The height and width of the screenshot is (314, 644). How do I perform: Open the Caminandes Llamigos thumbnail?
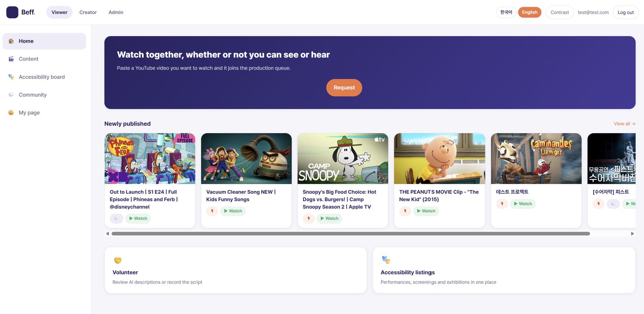click(x=536, y=158)
